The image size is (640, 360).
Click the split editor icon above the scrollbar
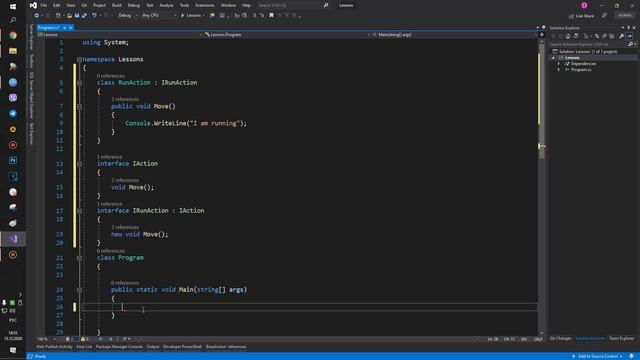click(x=542, y=35)
